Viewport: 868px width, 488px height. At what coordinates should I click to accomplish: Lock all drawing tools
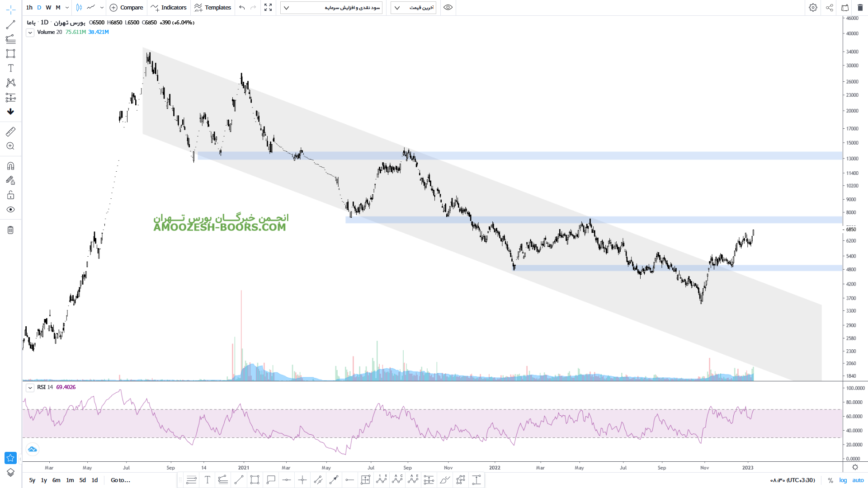(10, 195)
